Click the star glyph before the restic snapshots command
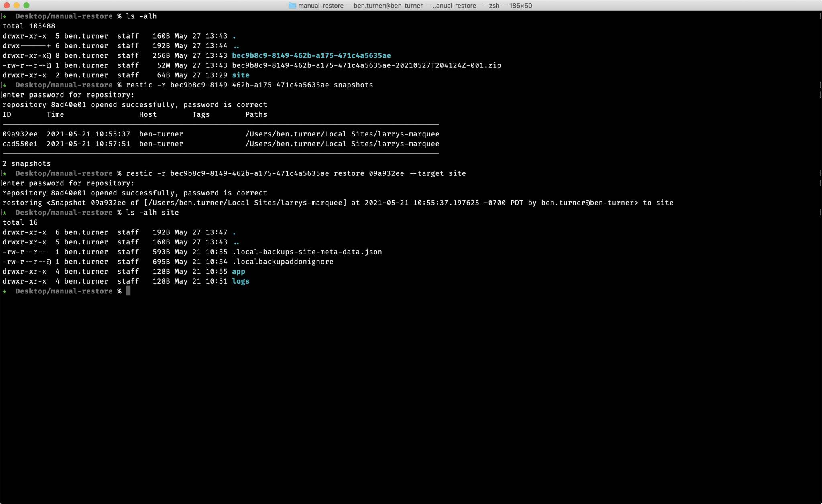The width and height of the screenshot is (822, 504). 4,85
